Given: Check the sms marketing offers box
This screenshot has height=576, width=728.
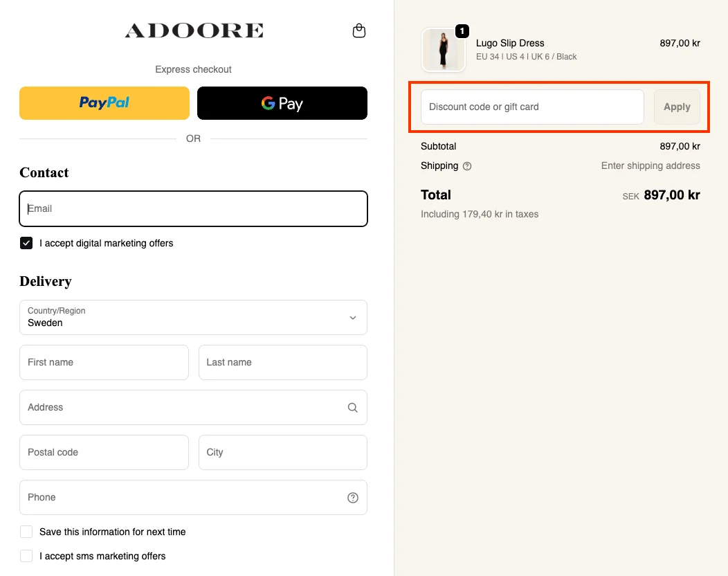Looking at the screenshot, I should 26,556.
